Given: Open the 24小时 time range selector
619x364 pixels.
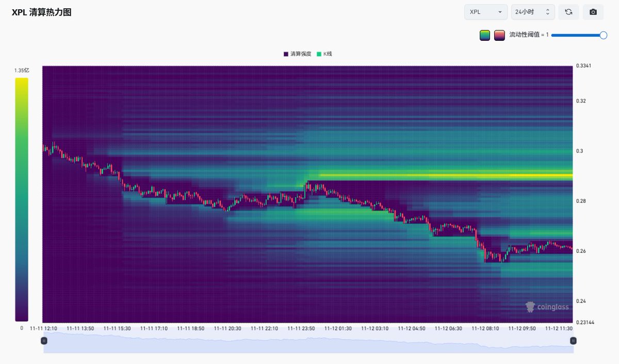Looking at the screenshot, I should pos(533,12).
